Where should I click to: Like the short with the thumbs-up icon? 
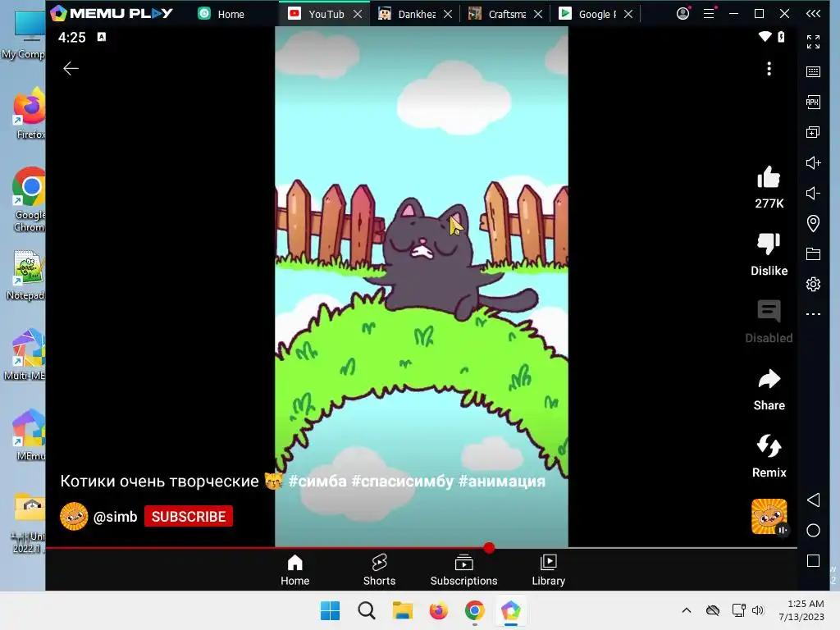769,177
